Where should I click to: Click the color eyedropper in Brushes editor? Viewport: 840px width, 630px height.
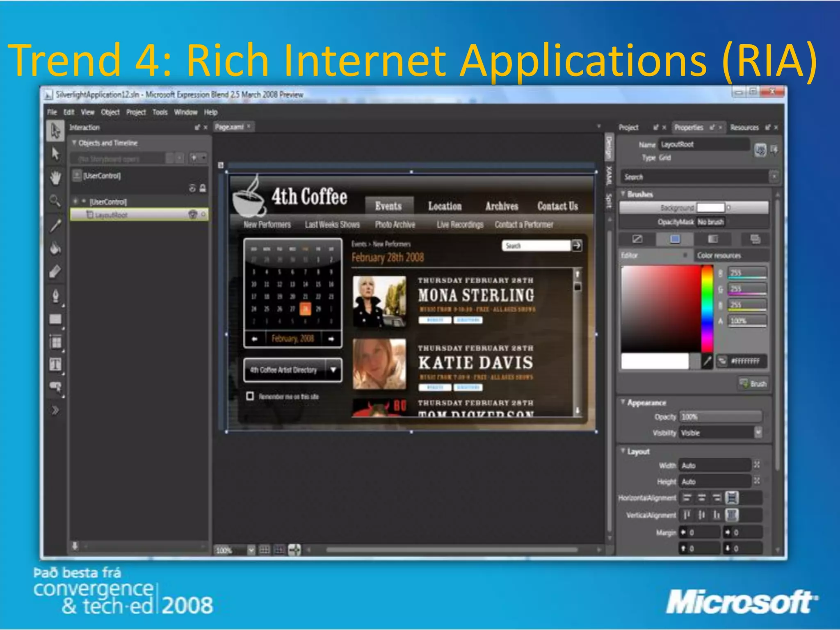(707, 361)
